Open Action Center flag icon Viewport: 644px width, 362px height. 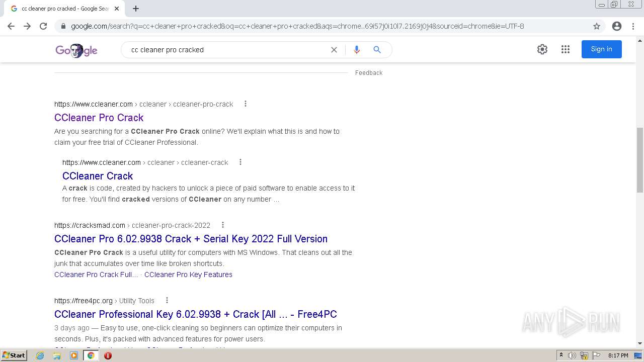coord(596,355)
